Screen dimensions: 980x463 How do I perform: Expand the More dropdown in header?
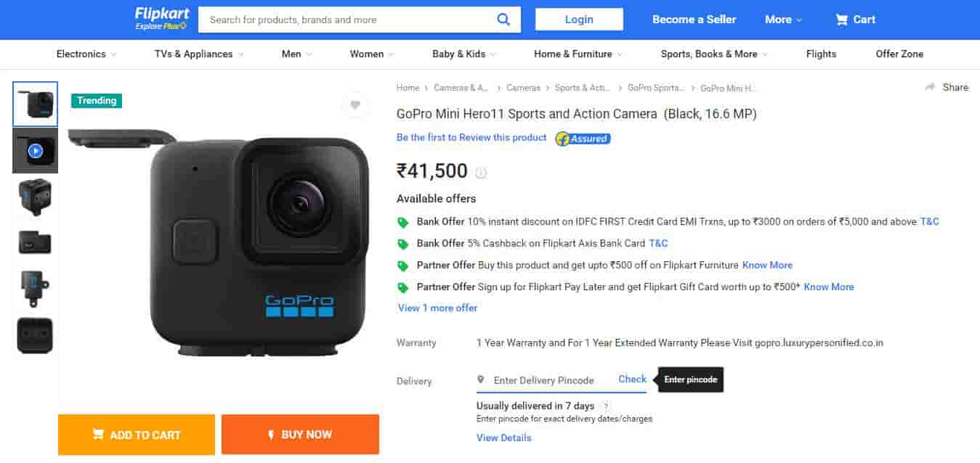pos(783,20)
